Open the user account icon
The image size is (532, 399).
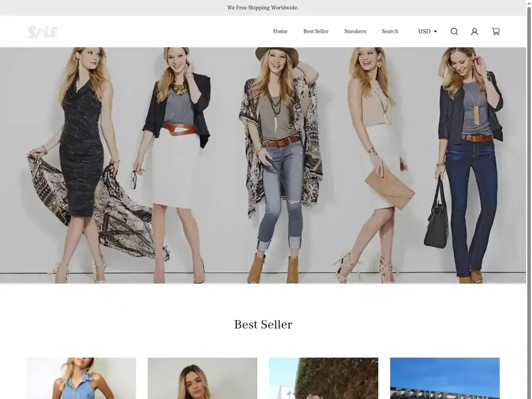[x=474, y=32]
